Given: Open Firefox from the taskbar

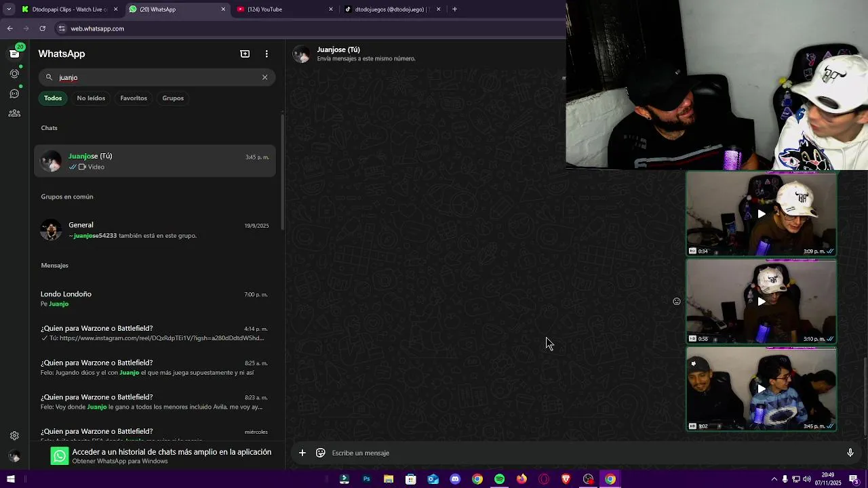Looking at the screenshot, I should pos(521,479).
